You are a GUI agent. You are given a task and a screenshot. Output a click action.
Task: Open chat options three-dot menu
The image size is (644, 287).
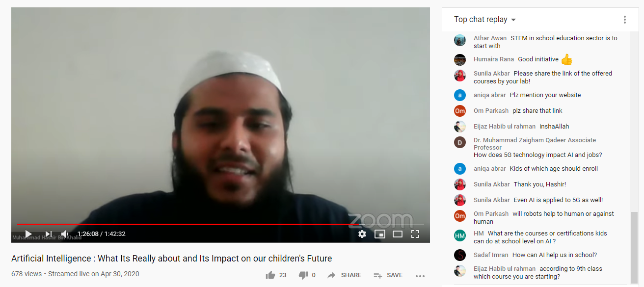coord(625,20)
